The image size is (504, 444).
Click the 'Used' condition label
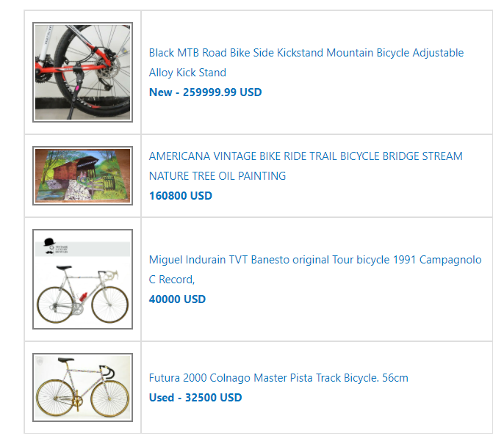pyautogui.click(x=162, y=398)
